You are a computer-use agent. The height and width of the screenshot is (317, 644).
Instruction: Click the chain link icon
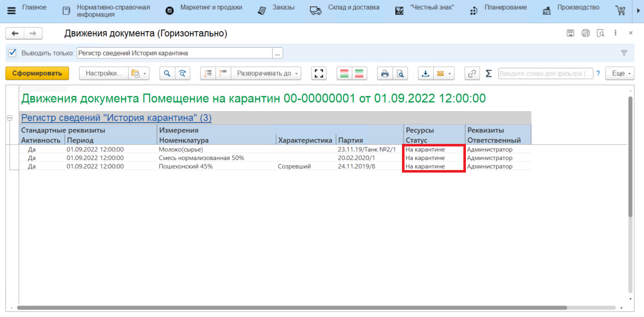[471, 73]
